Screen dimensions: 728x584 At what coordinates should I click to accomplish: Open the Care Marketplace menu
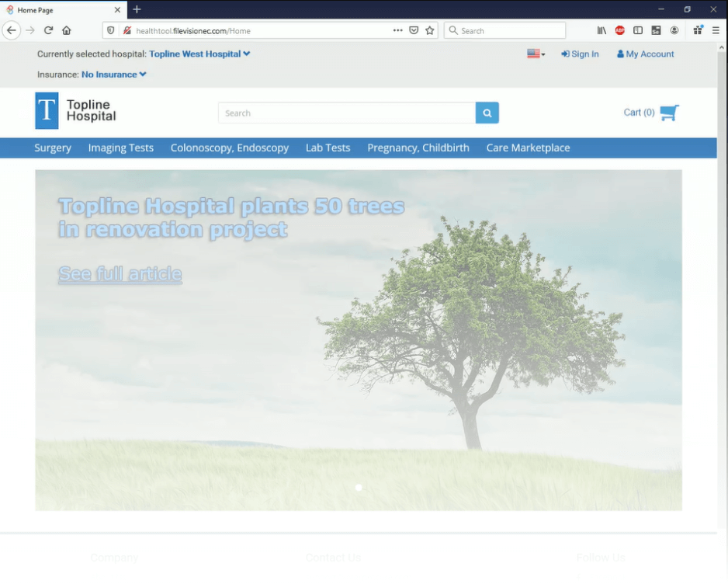[528, 148]
